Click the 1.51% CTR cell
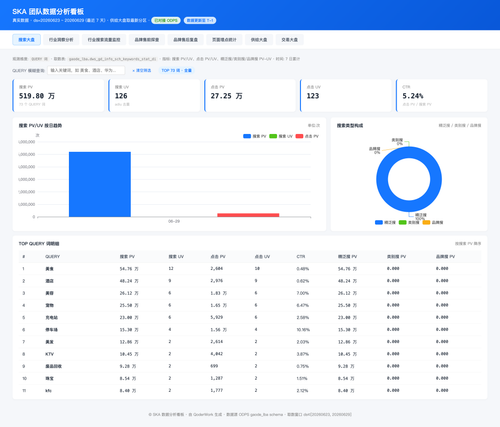The width and height of the screenshot is (500, 427). (302, 378)
